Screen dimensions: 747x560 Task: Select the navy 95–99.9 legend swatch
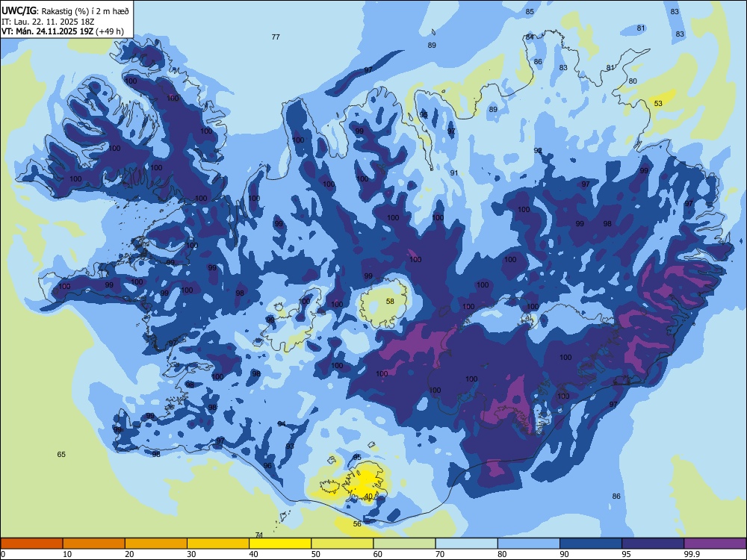click(653, 544)
